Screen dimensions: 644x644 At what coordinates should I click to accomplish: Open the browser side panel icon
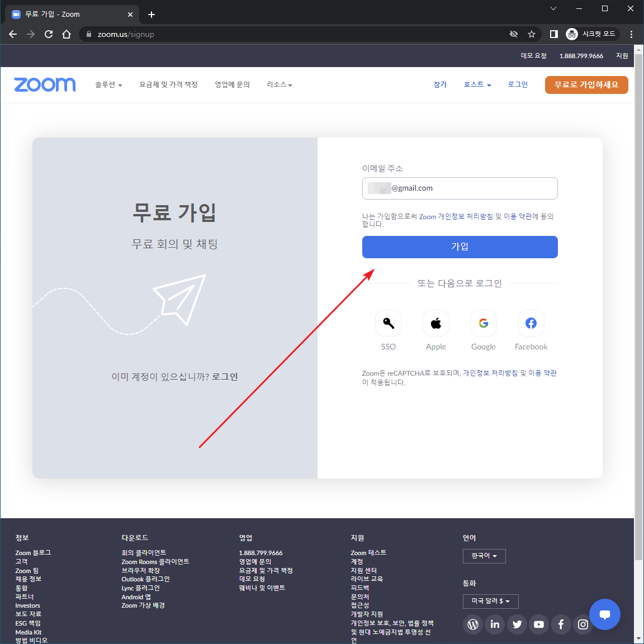click(553, 34)
